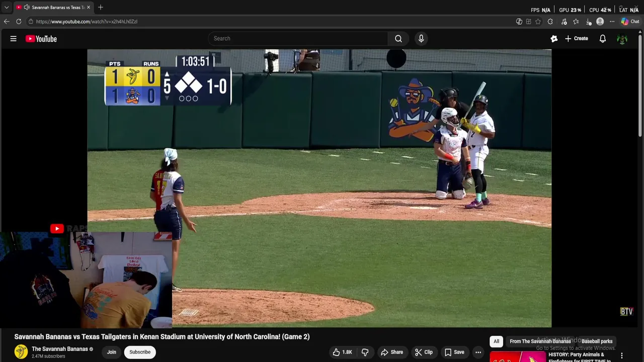
Task: Select the All filter chip
Action: [496, 341]
